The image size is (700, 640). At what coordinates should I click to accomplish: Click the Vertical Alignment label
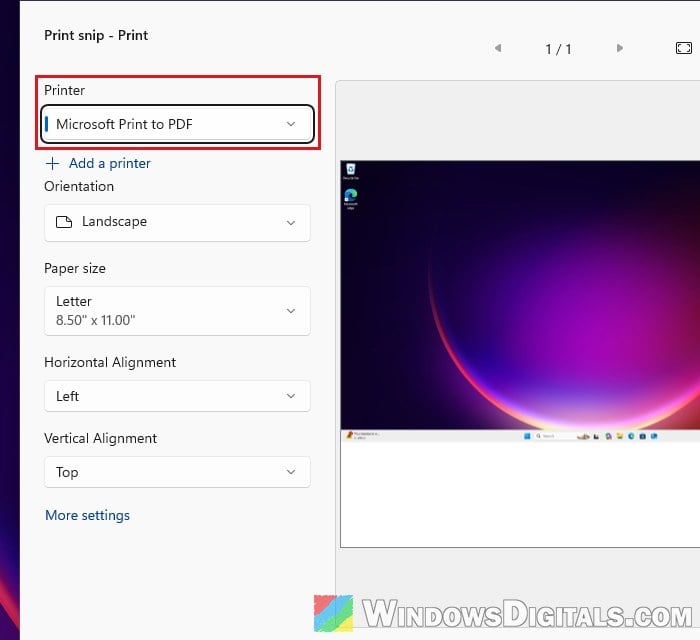pyautogui.click(x=100, y=438)
